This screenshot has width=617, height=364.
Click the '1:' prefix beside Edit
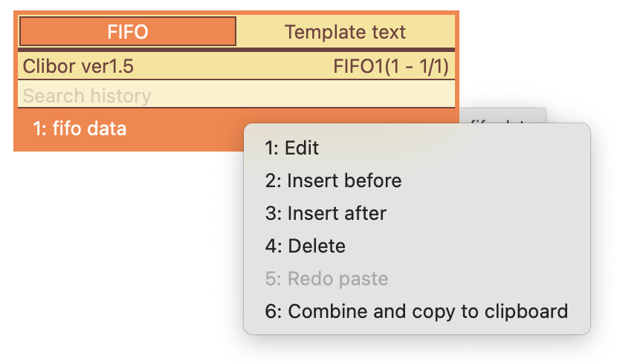[271, 148]
